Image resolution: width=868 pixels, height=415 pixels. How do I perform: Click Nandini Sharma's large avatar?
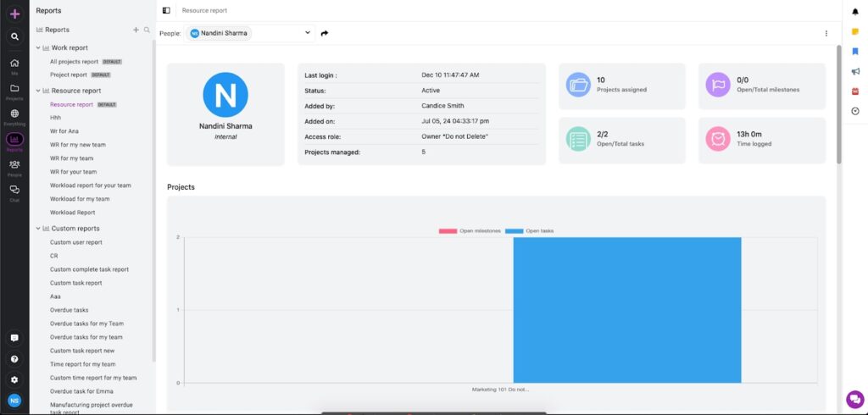click(225, 95)
